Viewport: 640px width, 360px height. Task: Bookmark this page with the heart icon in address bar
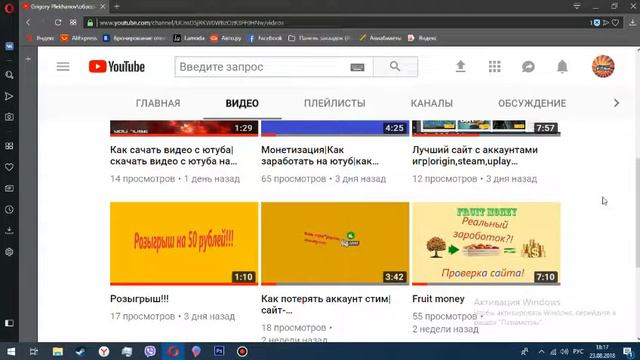(x=615, y=23)
